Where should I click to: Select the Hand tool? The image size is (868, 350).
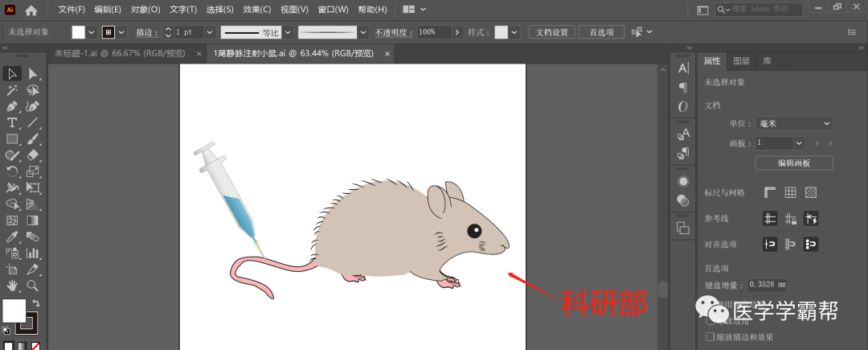point(12,286)
